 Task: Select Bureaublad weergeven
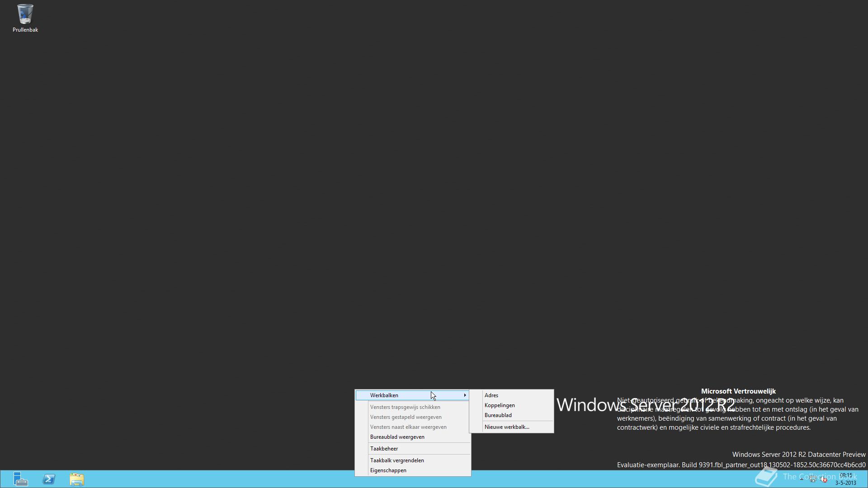397,437
